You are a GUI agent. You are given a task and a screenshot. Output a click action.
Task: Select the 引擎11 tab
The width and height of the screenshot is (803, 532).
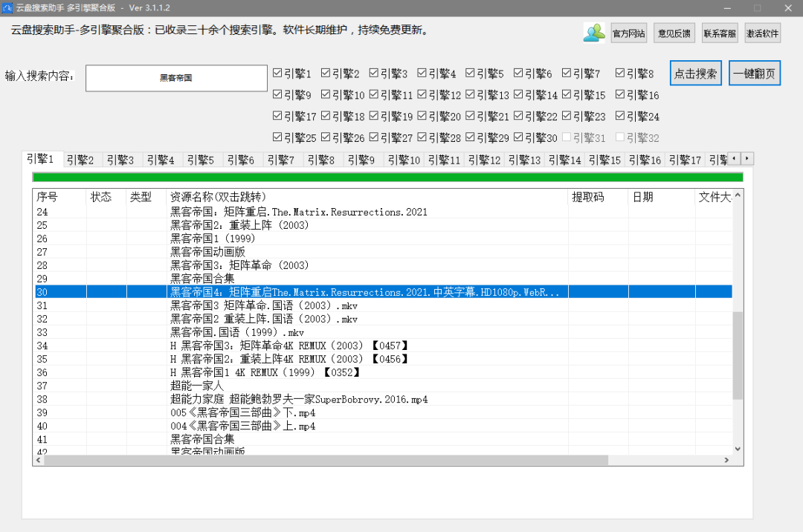444,160
